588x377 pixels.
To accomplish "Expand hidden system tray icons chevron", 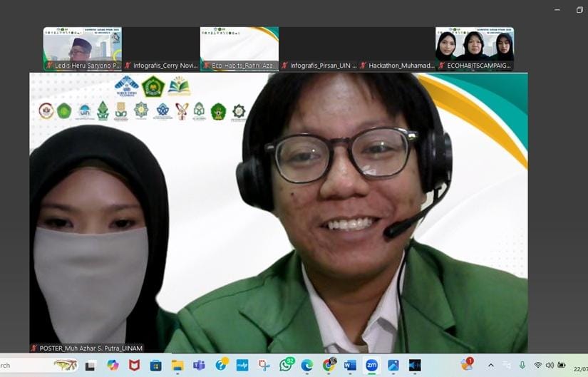I will 491,366.
